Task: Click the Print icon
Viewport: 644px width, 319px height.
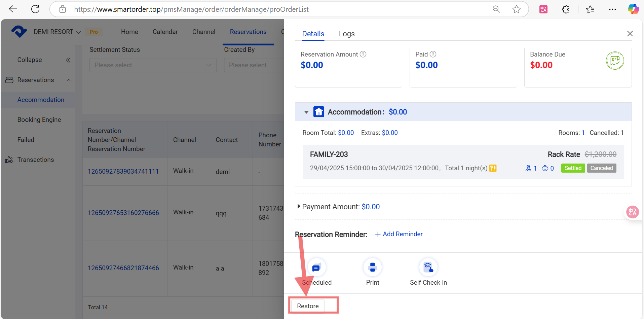Action: pyautogui.click(x=372, y=268)
